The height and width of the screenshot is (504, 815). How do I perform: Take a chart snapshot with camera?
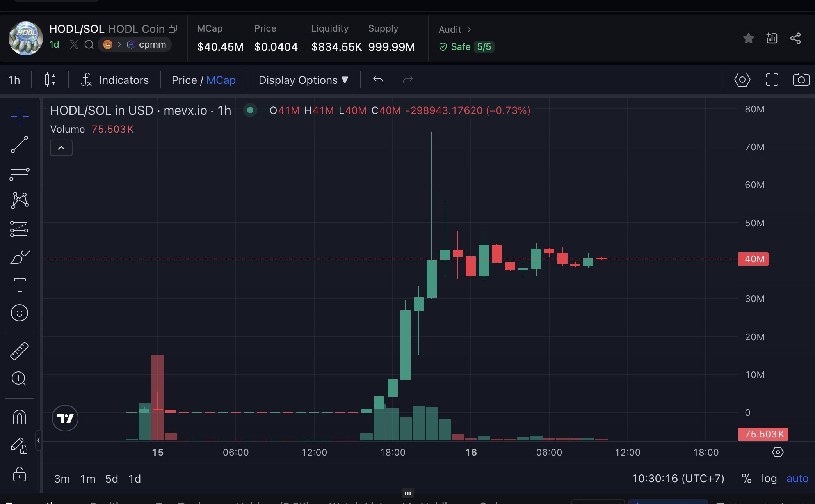tap(801, 80)
